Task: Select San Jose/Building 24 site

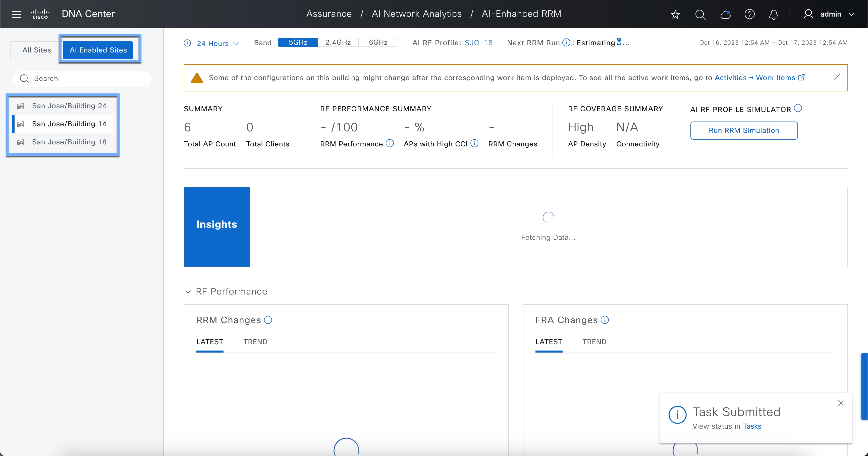Action: 69,106
